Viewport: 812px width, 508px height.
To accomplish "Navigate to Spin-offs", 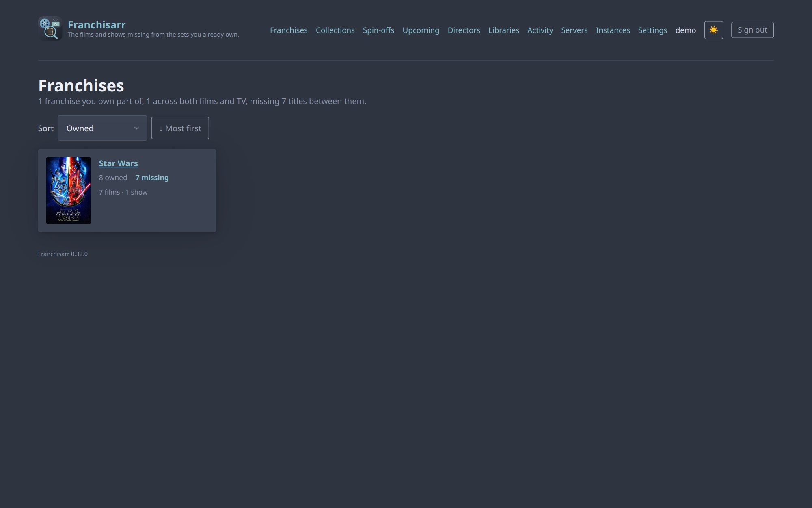I will point(378,30).
